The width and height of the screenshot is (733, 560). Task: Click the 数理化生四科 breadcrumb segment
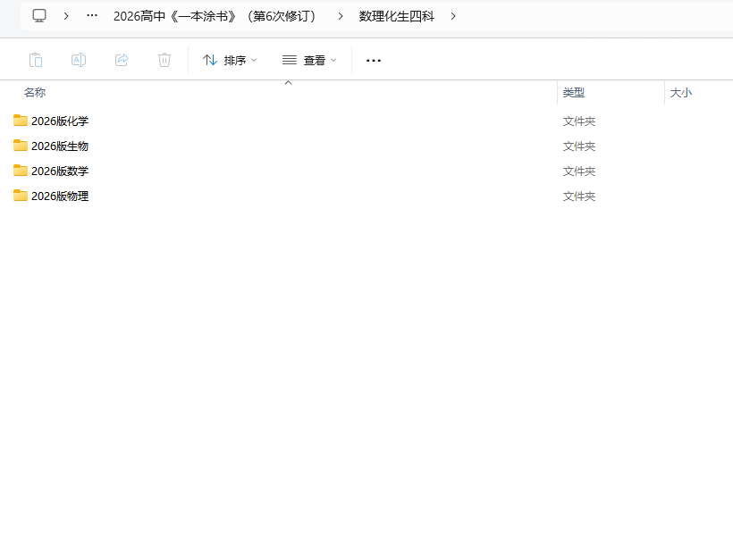coord(396,16)
